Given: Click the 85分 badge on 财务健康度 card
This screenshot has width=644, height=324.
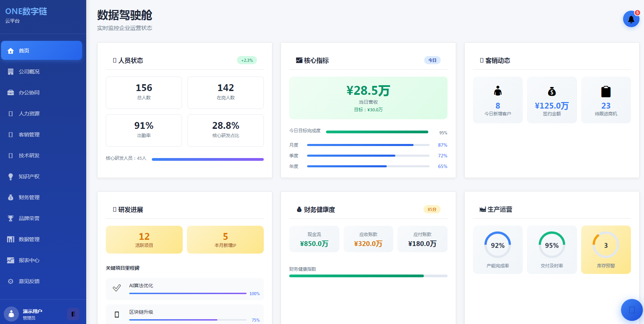Looking at the screenshot, I should pyautogui.click(x=432, y=209).
